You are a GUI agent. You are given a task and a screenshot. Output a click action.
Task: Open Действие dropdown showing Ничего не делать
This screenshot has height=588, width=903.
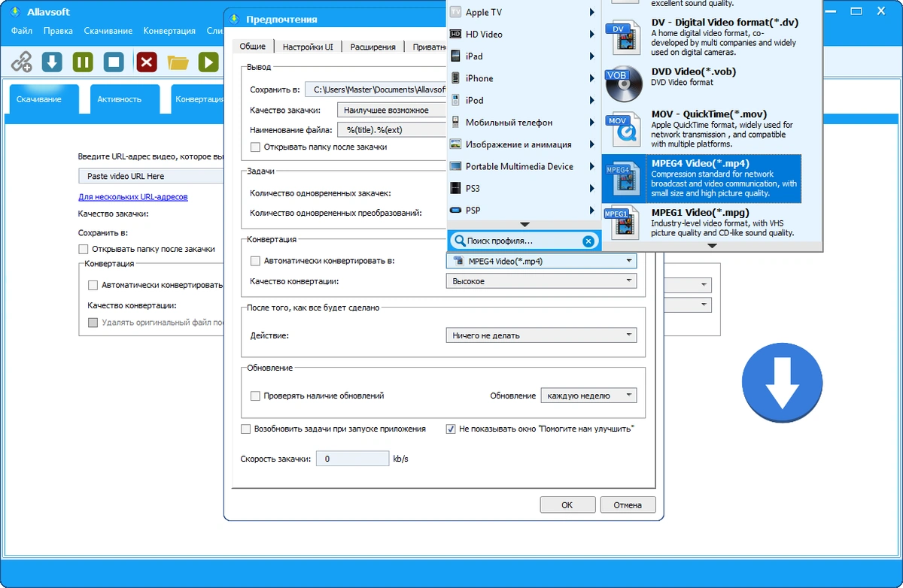tap(541, 335)
